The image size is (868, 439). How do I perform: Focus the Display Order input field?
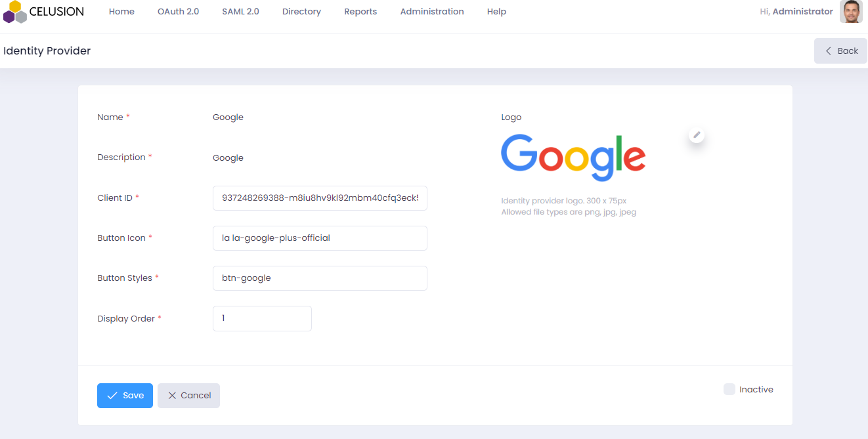coord(262,318)
